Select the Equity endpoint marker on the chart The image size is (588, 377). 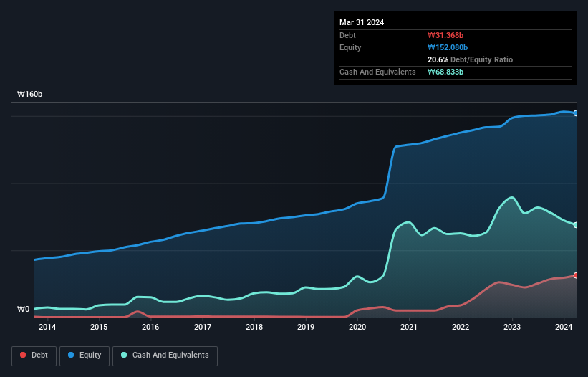click(576, 113)
